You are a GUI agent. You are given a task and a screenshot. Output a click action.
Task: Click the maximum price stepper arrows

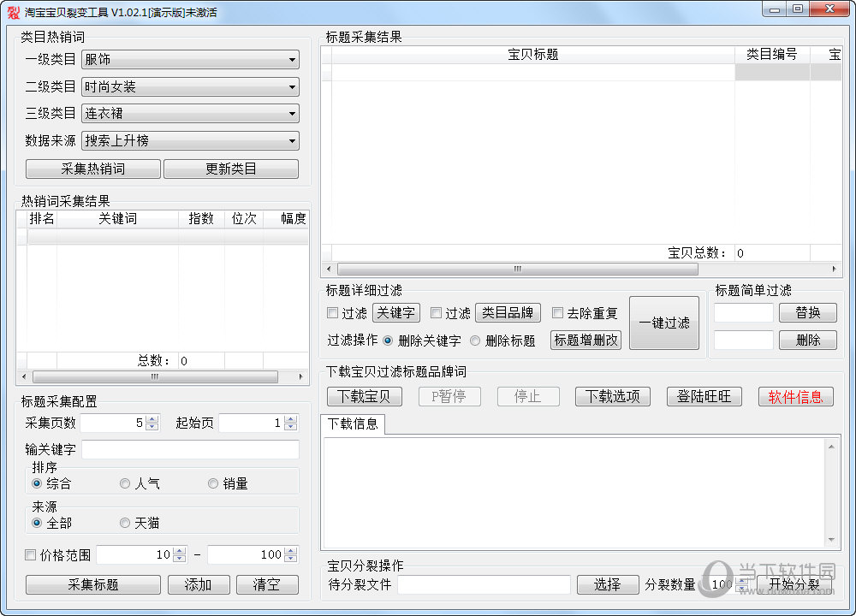point(291,555)
